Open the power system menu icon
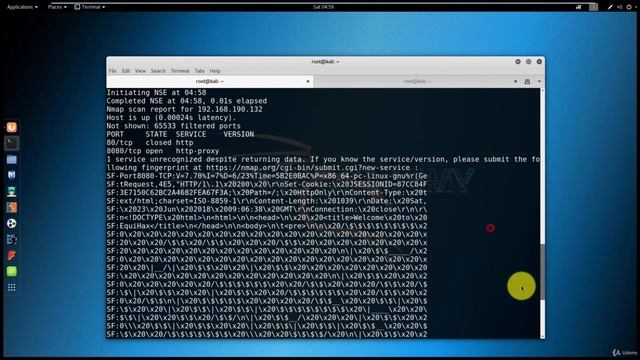640x360 pixels. 629,7
